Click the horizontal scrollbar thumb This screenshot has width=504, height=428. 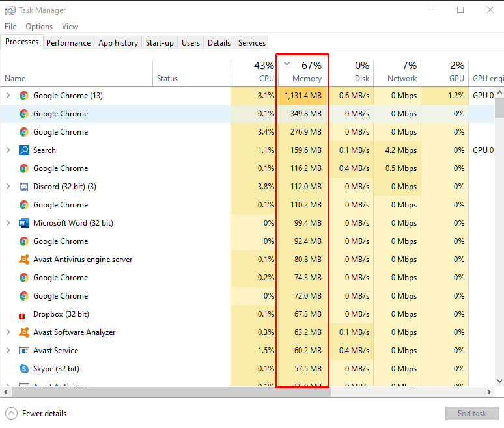(x=171, y=392)
